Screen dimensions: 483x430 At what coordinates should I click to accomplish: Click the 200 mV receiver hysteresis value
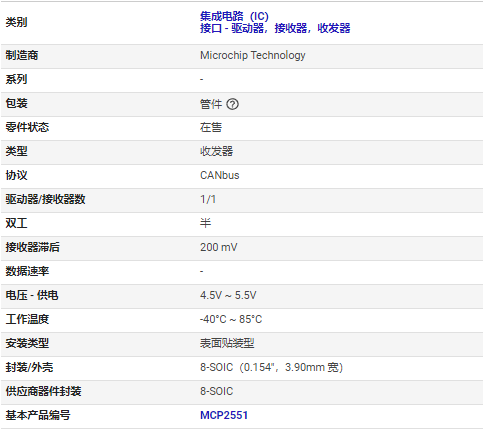[219, 247]
